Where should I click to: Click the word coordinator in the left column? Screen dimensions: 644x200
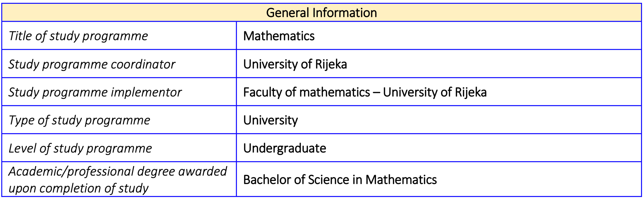coord(143,64)
